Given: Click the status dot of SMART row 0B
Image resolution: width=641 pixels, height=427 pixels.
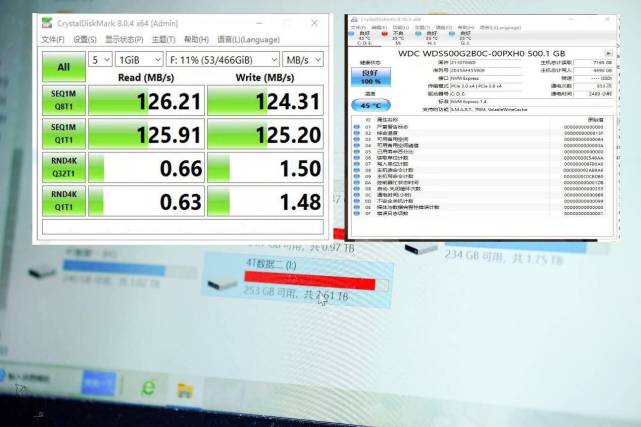Looking at the screenshot, I should [357, 189].
